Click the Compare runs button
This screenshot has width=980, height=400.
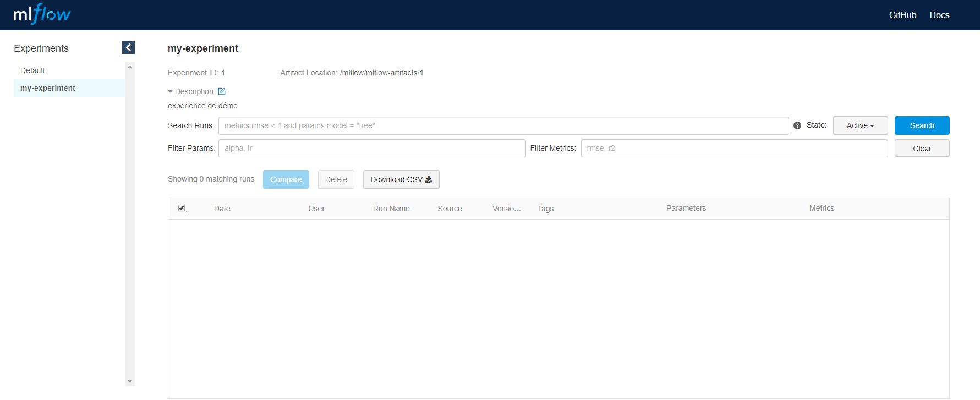pyautogui.click(x=286, y=179)
